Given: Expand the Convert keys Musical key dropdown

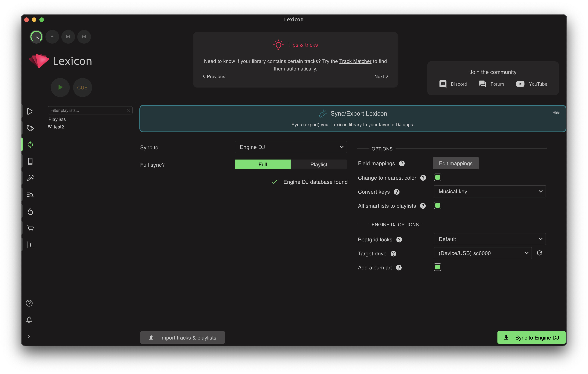Looking at the screenshot, I should coord(489,192).
